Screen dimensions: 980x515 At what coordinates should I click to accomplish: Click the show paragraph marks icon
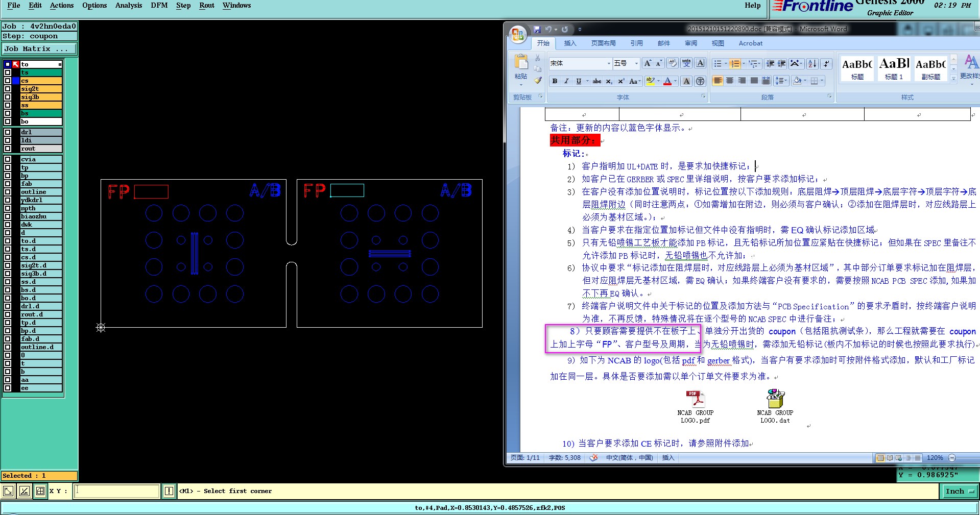coord(826,63)
